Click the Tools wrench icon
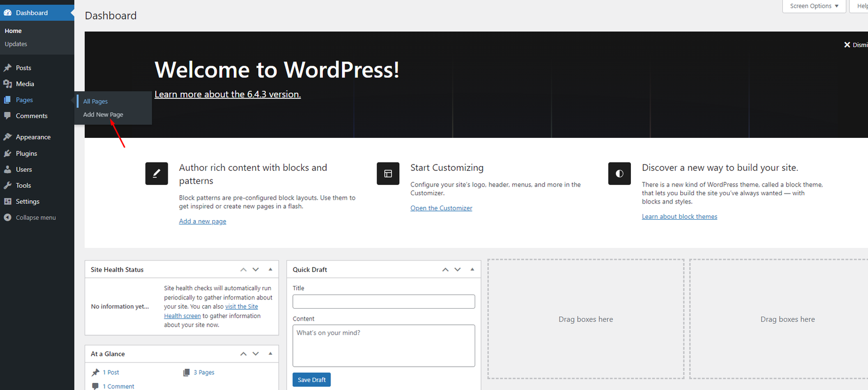The image size is (868, 390). coord(8,186)
